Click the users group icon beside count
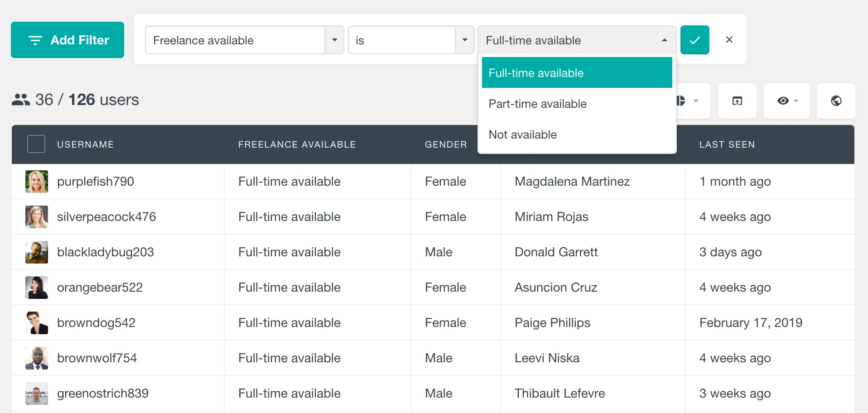 20,100
